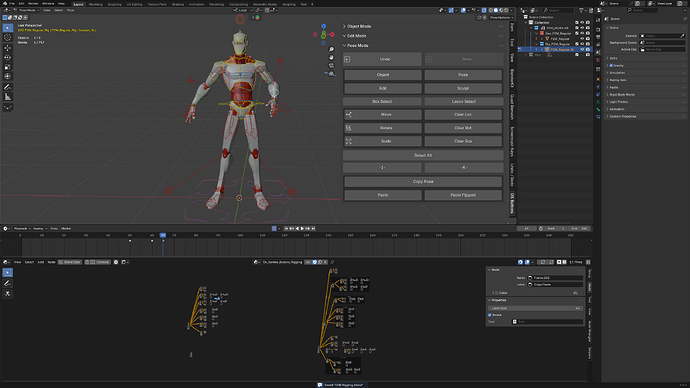Toggle auto keying record button in timeline
This screenshot has width=690, height=388.
274,228
